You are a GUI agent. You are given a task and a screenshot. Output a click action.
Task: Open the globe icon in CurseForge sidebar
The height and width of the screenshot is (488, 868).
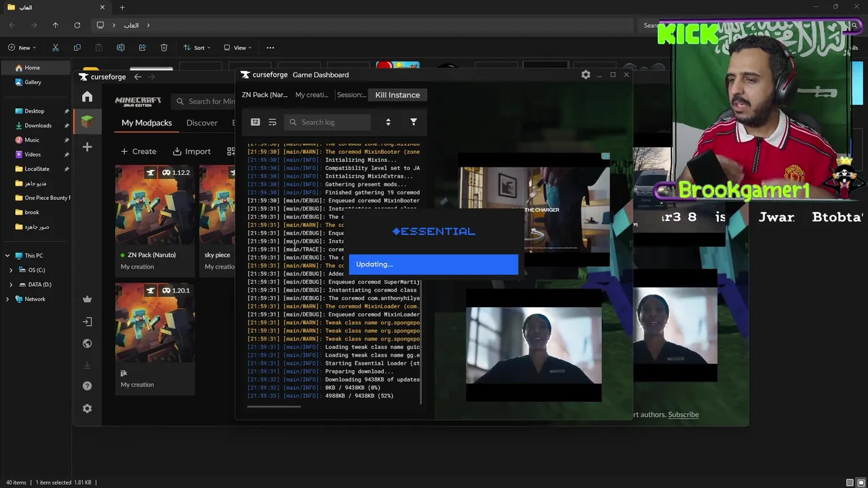tap(87, 344)
